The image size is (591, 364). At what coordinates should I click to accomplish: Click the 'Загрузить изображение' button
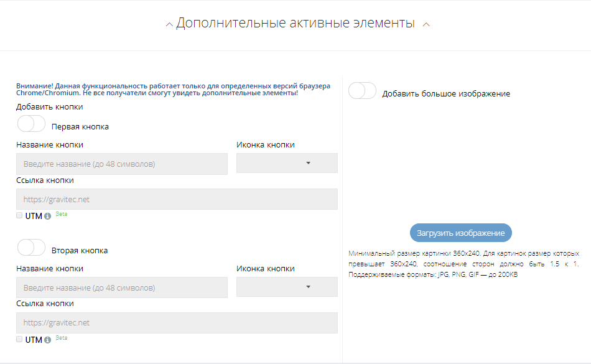(460, 233)
